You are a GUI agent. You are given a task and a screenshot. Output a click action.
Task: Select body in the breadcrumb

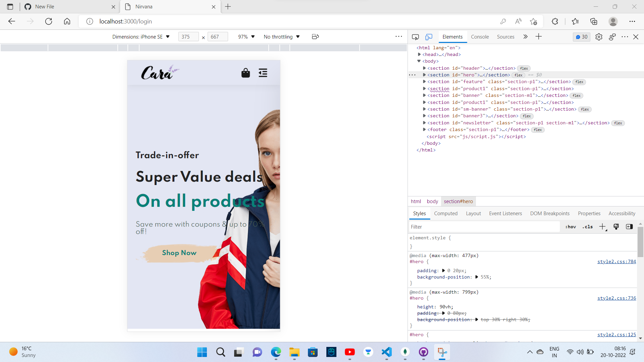click(x=432, y=201)
